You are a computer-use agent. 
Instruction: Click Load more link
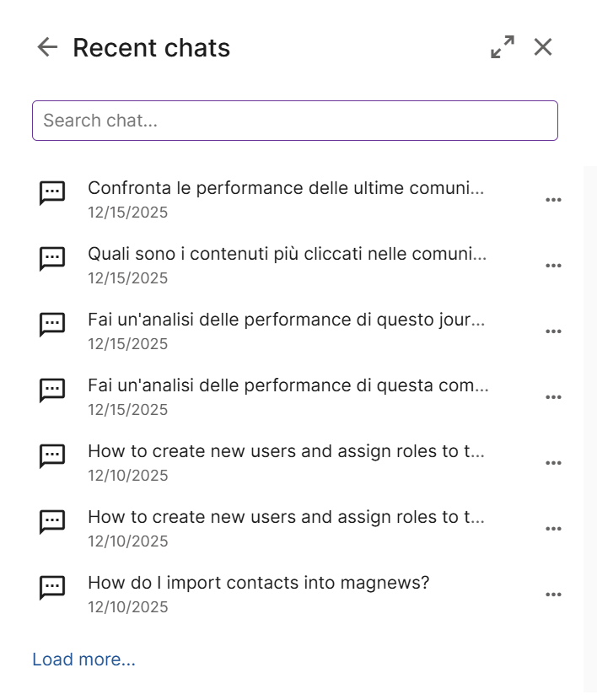tap(83, 660)
